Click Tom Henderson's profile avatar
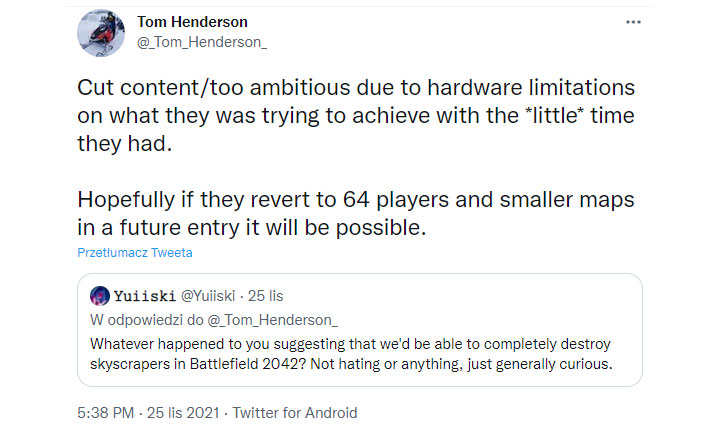This screenshot has height=437, width=720. [102, 33]
